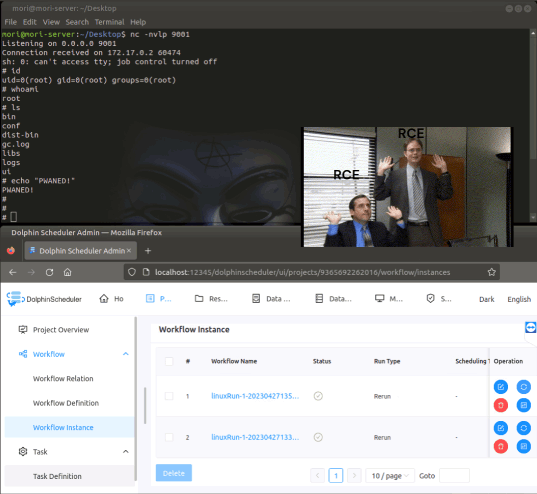The image size is (537, 494).
Task: Bookmark this page with the star icon
Action: [491, 272]
